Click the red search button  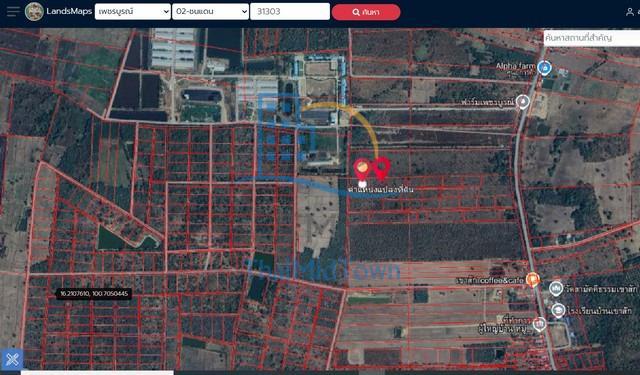click(366, 12)
